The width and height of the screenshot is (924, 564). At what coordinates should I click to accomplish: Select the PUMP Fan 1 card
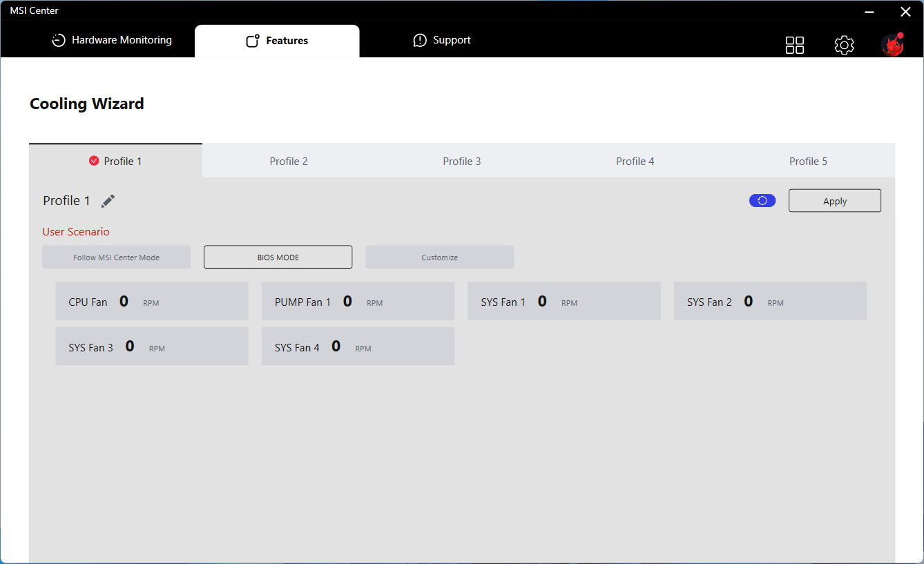358,301
